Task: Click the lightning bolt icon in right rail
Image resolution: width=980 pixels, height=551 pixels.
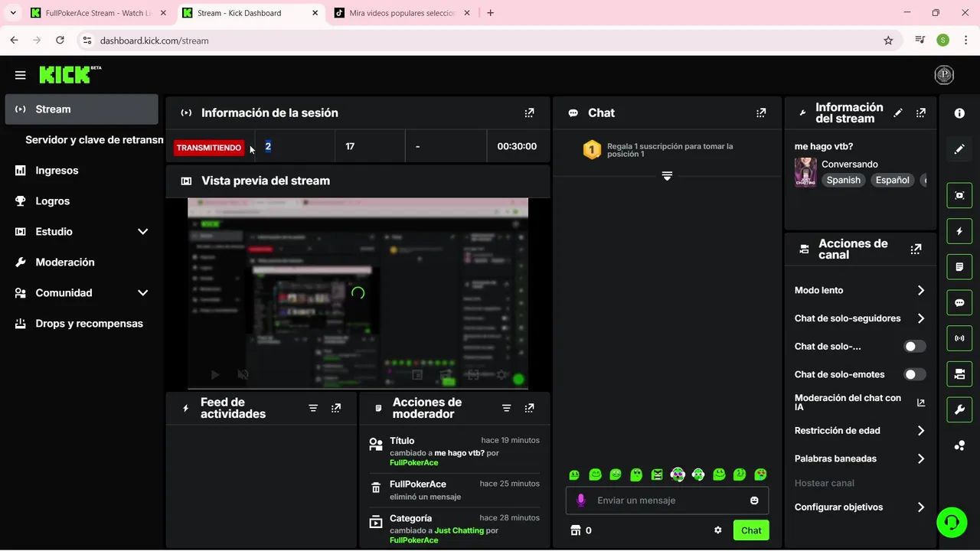Action: (x=959, y=231)
